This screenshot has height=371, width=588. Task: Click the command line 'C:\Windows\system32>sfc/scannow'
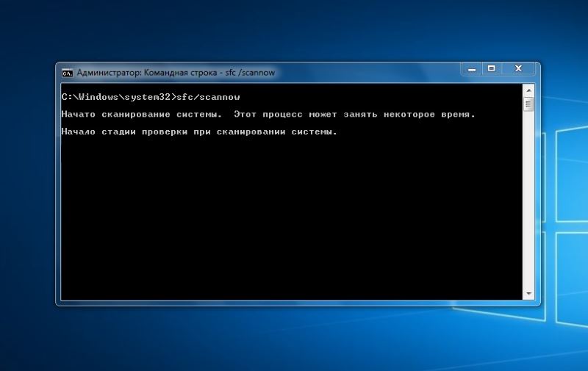(151, 97)
